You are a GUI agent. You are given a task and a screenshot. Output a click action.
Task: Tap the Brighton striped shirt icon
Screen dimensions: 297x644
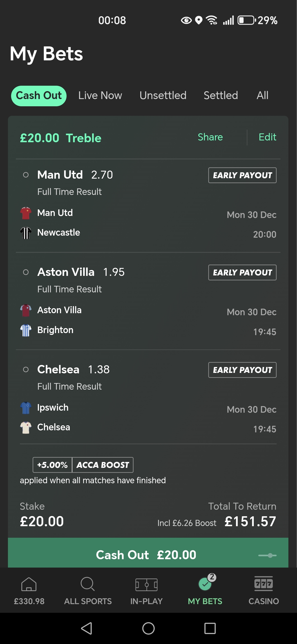(x=26, y=330)
